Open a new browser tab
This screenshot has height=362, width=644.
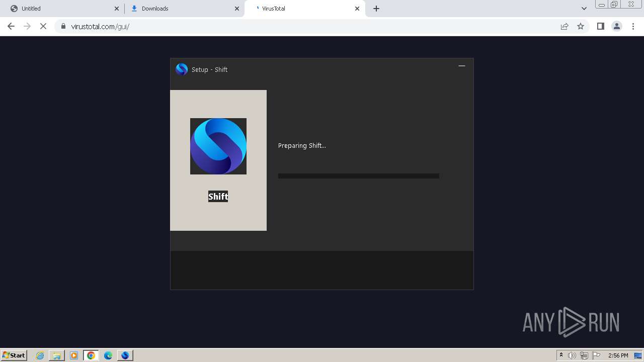tap(376, 9)
